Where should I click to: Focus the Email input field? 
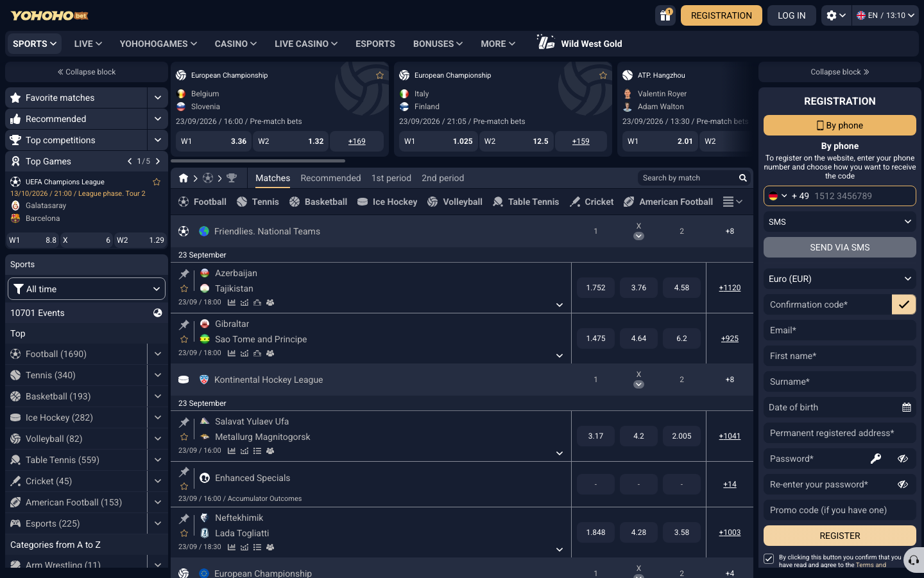pos(840,330)
